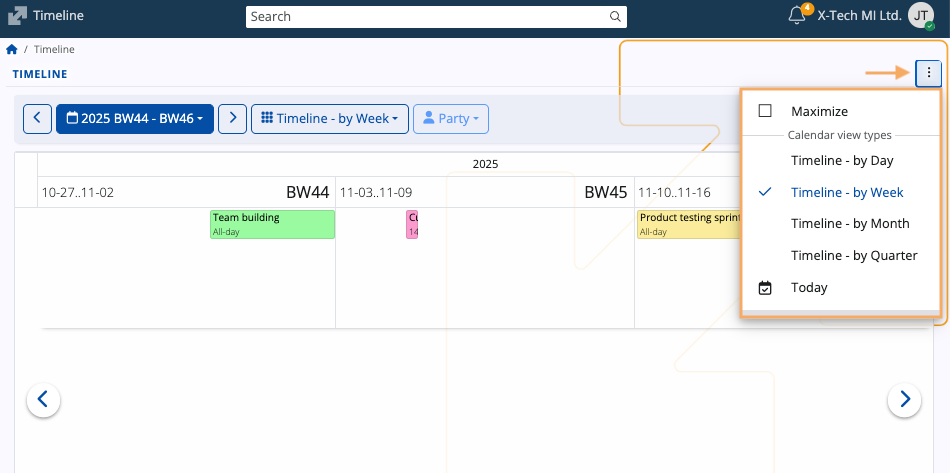The image size is (950, 473).
Task: Go to previous period with toolbar arrow
Action: point(37,118)
